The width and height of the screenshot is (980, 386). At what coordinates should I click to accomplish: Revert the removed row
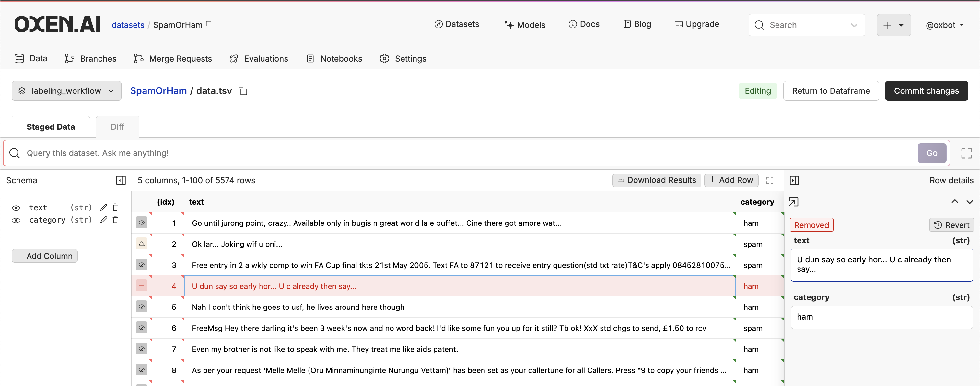(951, 225)
